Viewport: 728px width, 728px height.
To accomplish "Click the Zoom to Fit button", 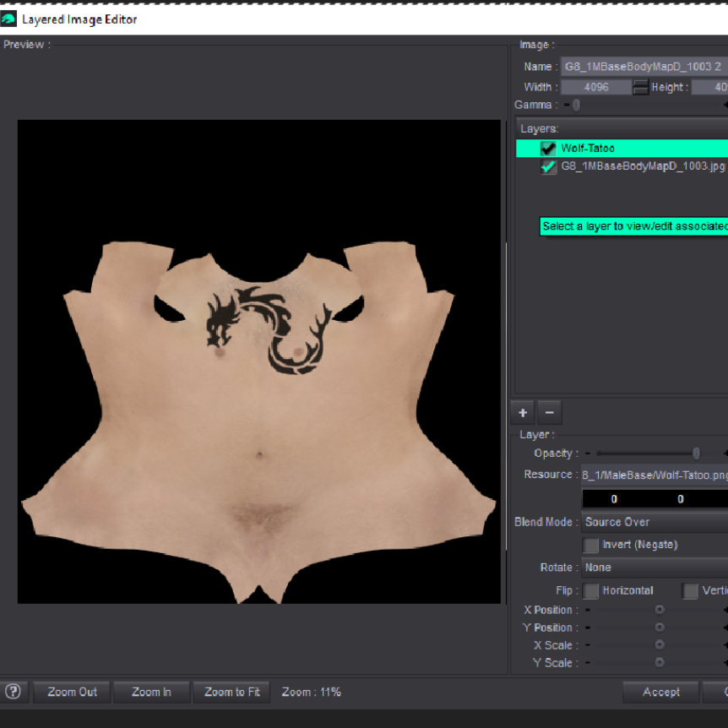I will (x=231, y=692).
